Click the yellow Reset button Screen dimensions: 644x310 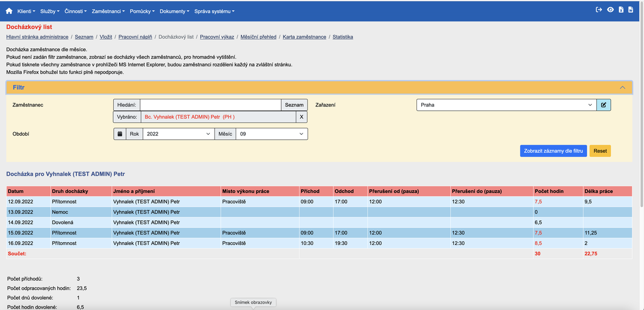[599, 151]
